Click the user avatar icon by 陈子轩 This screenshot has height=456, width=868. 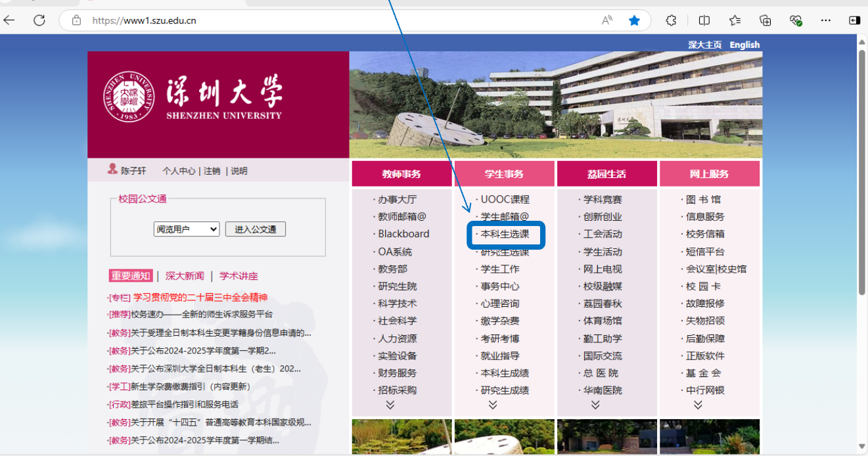[x=112, y=170]
